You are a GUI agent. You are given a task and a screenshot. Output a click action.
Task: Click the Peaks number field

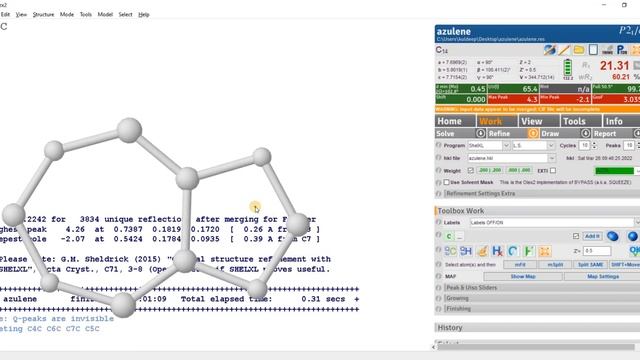tap(629, 145)
